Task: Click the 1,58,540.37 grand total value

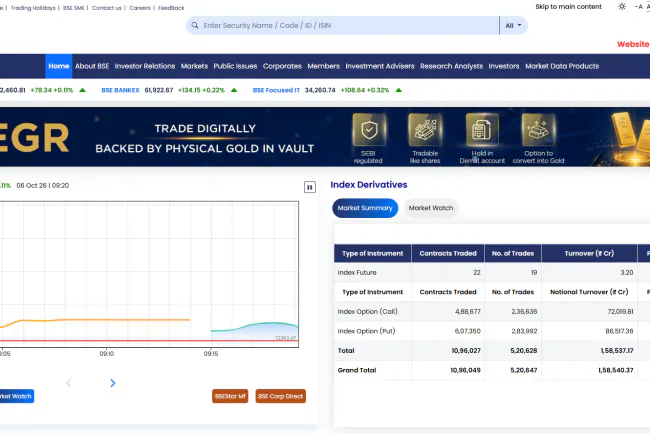Action: [x=616, y=370]
